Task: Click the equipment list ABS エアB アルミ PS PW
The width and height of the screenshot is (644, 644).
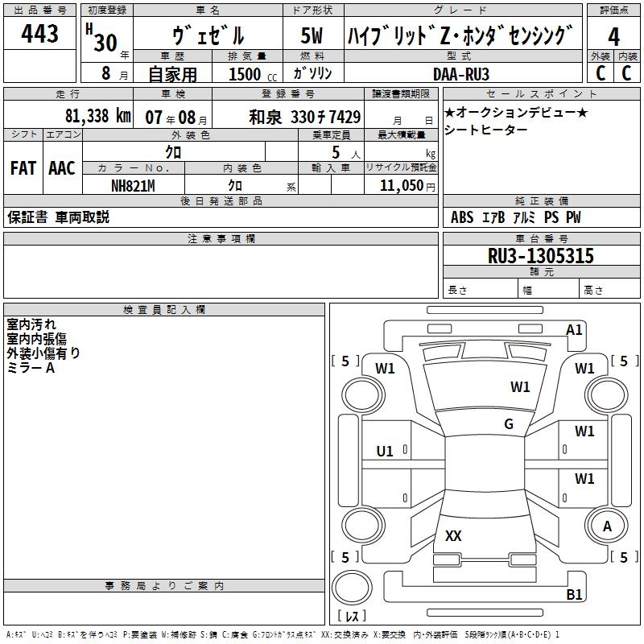Action: pyautogui.click(x=516, y=217)
